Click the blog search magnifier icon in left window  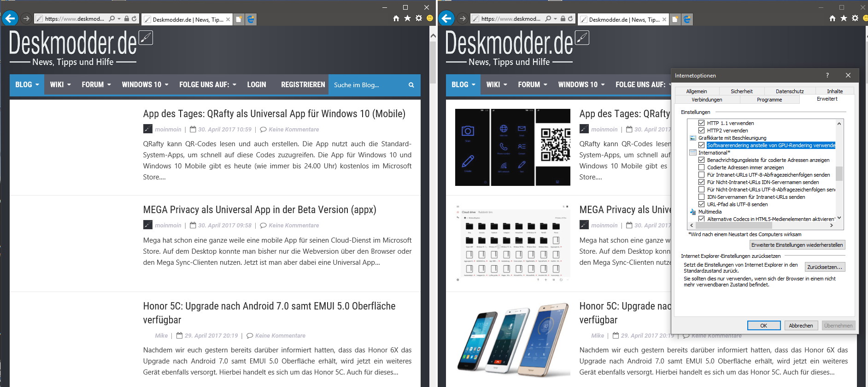tap(411, 85)
